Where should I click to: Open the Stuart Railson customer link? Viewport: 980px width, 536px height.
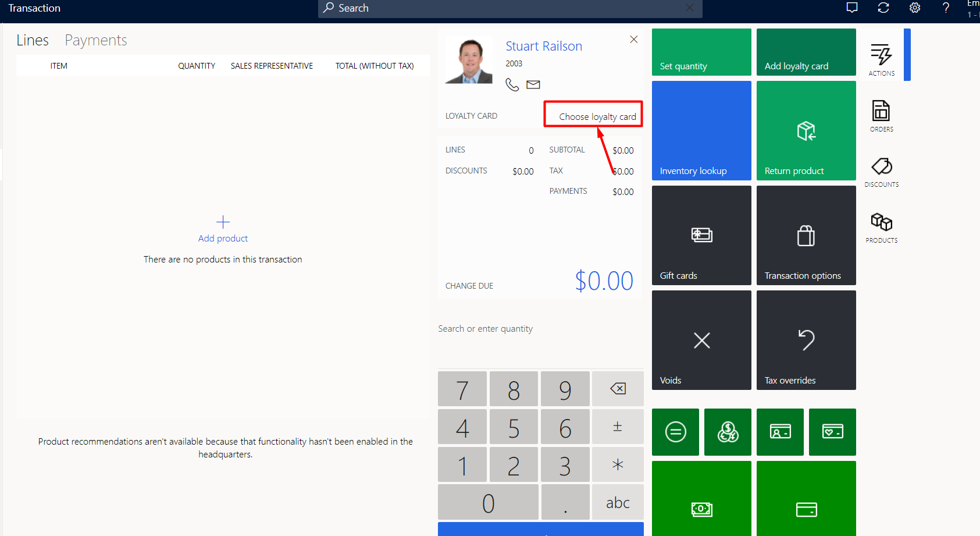pyautogui.click(x=544, y=47)
